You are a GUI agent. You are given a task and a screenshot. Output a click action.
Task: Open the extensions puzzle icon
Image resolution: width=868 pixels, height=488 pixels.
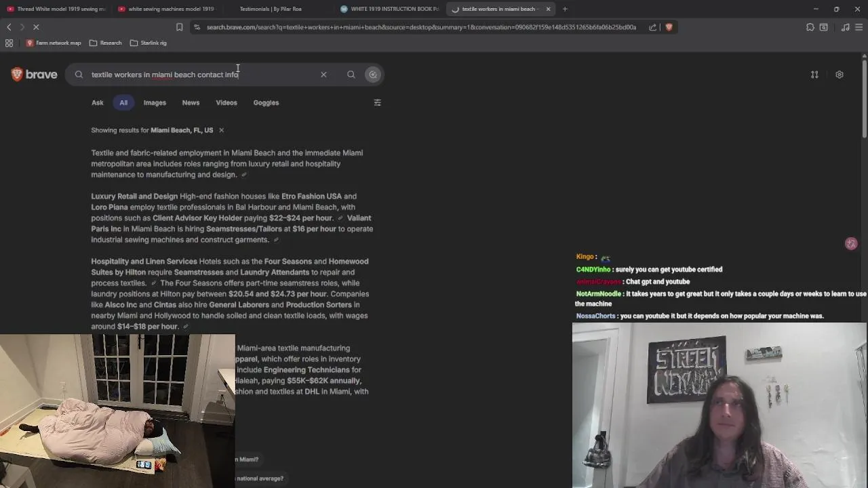coord(810,27)
